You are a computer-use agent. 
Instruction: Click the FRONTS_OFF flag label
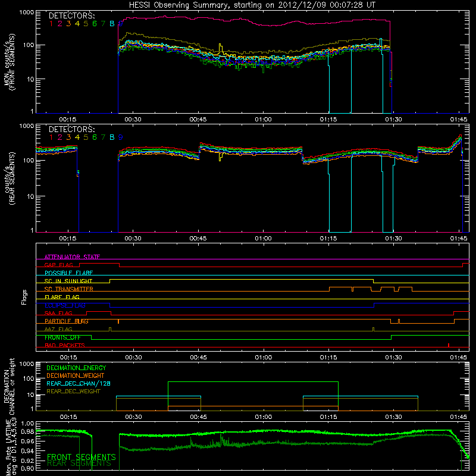(62, 337)
